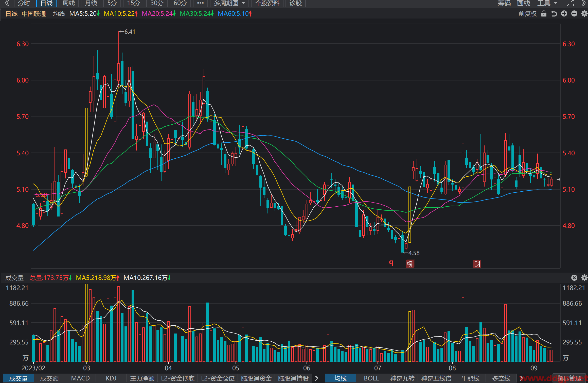
Task: Select the 日线 daily tab
Action: point(46,3)
